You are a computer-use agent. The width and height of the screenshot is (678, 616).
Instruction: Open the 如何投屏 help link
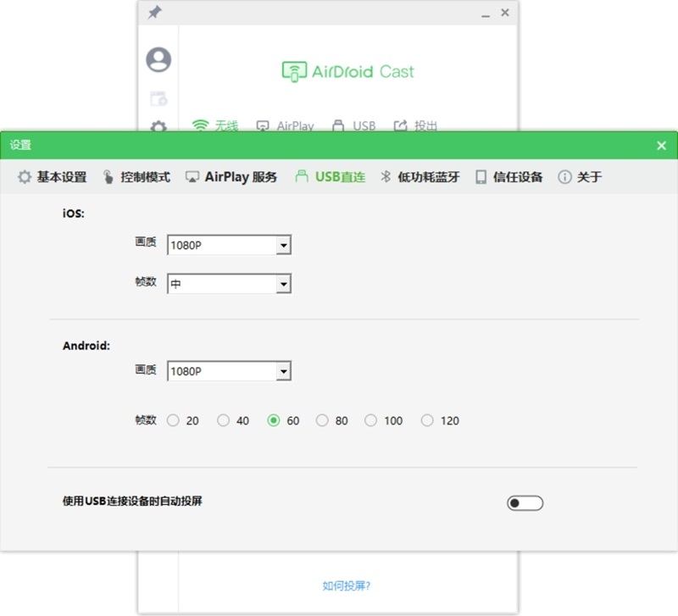click(346, 585)
